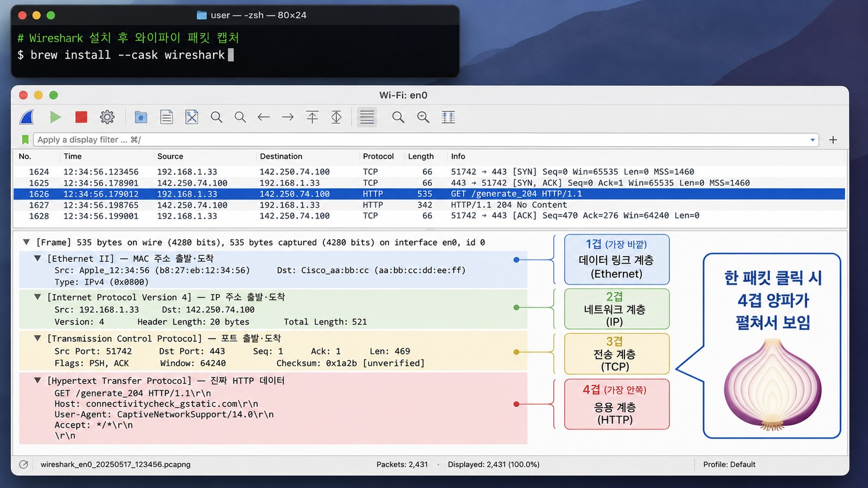Sort by the Protocol column header
Viewport: 868px width, 488px height.
pos(378,156)
